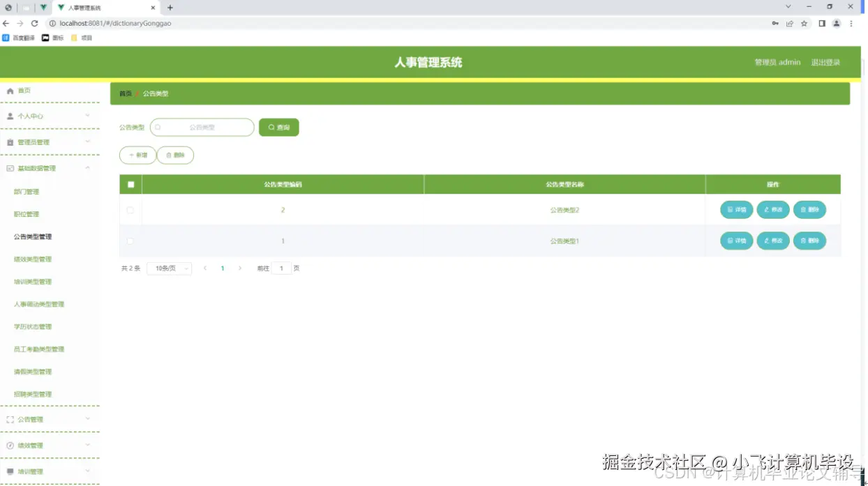Click the password key icon in address bar
Viewport: 868px width, 486px height.
point(775,23)
